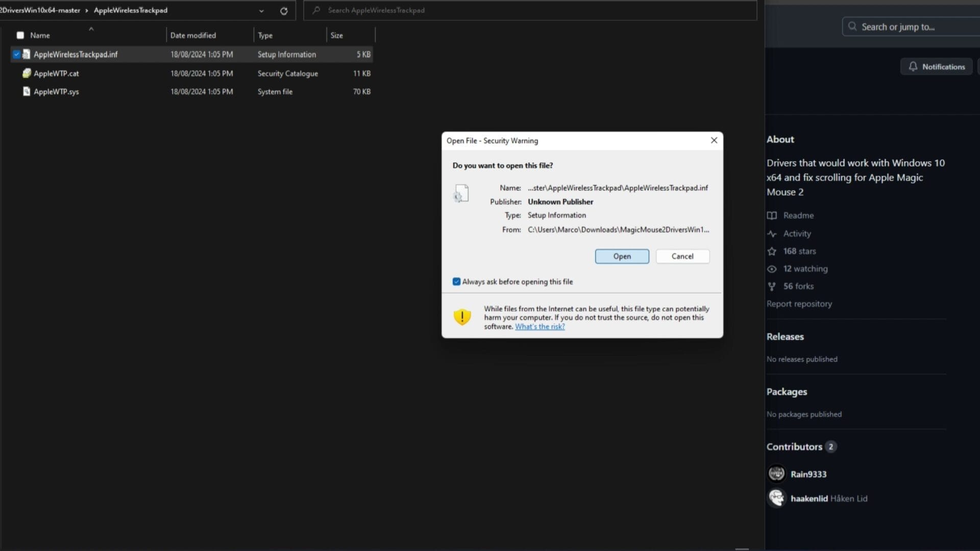This screenshot has width=980, height=551.
Task: Uncheck Always ask before opening this file
Action: tap(456, 281)
